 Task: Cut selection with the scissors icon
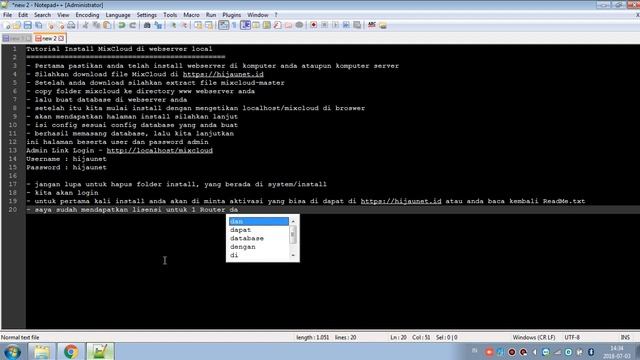85,25
